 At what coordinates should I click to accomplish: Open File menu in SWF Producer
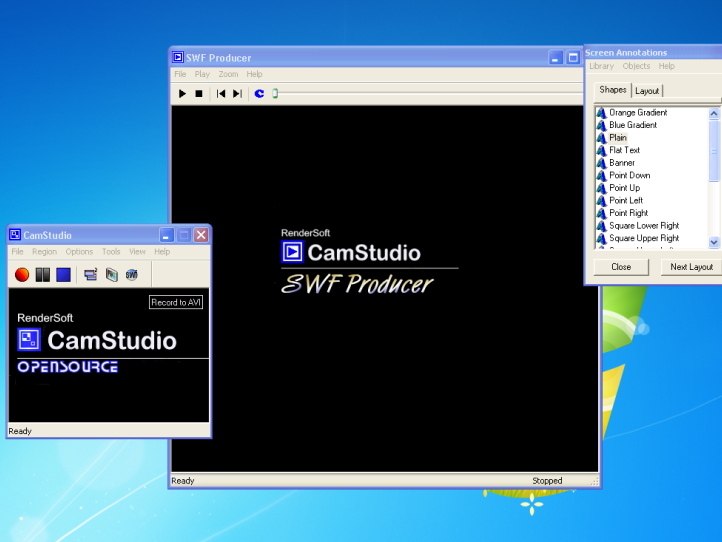180,74
